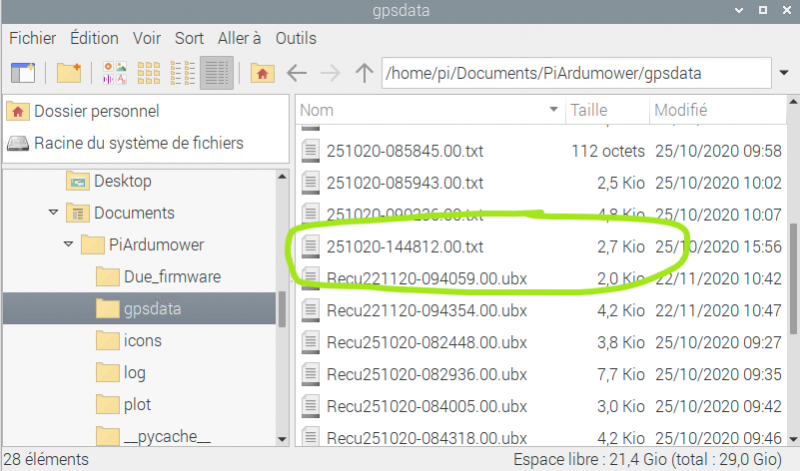Screen dimensions: 800x471
Task: Click Desktop folder icon in tree
Action: pos(78,181)
